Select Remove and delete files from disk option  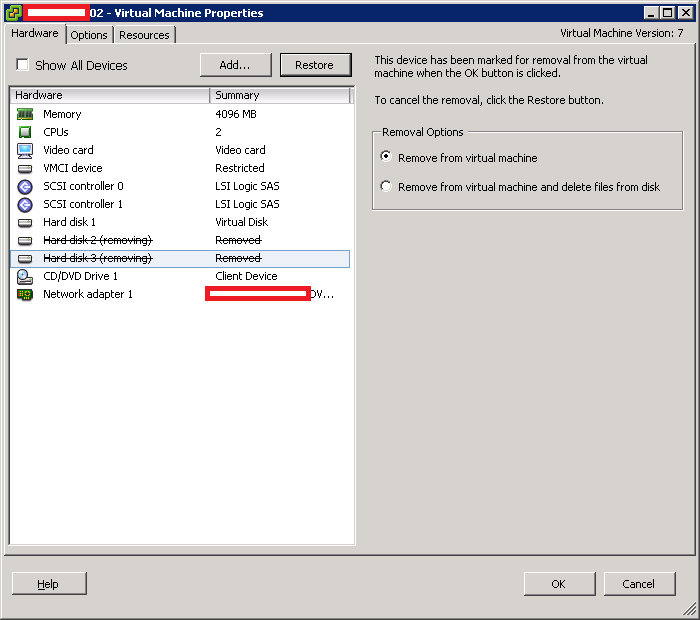click(x=386, y=186)
